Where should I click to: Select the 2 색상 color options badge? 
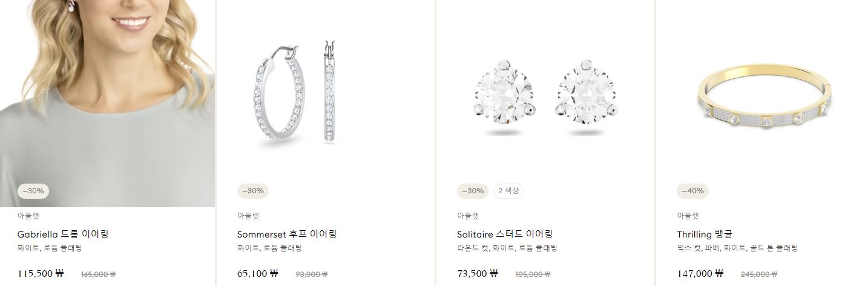click(x=508, y=191)
